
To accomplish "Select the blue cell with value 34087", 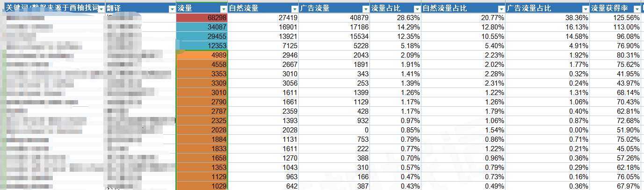I will (202, 27).
